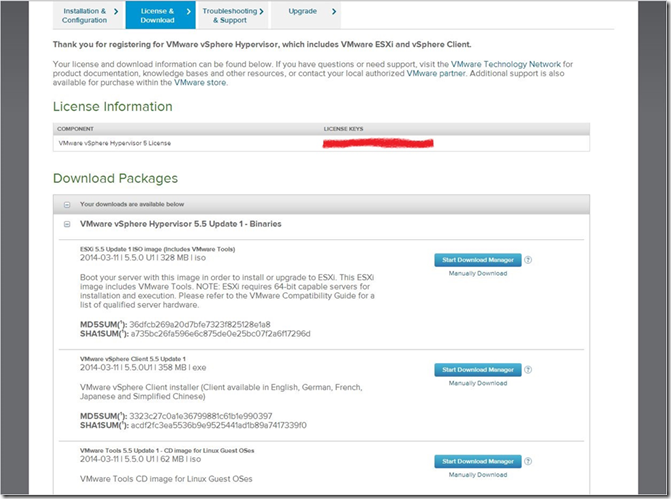Open the Troubleshooting & Support tab
This screenshot has height=499, width=671.
click(232, 15)
